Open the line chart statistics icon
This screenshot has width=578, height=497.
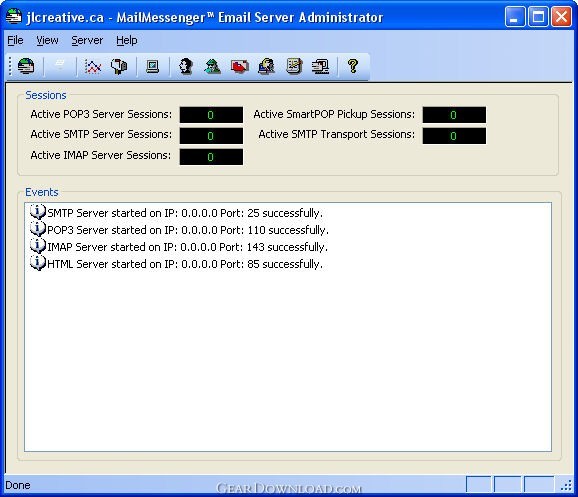click(93, 67)
